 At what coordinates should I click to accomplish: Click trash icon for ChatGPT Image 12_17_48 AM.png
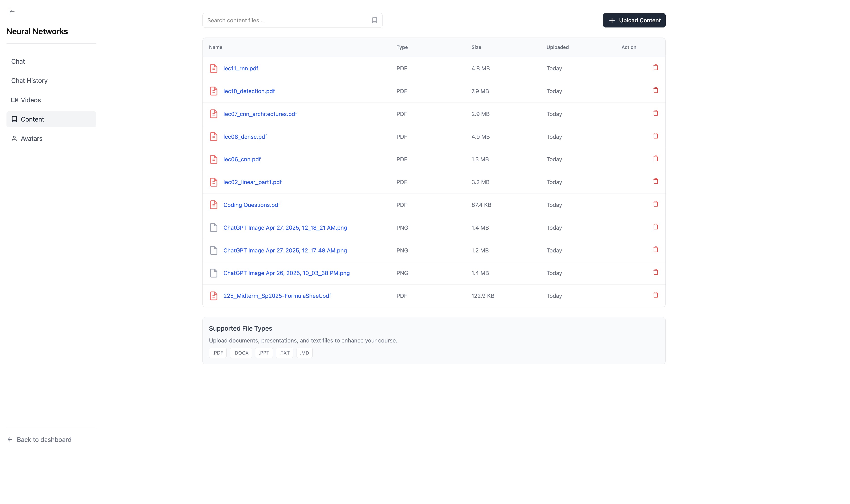point(655,250)
